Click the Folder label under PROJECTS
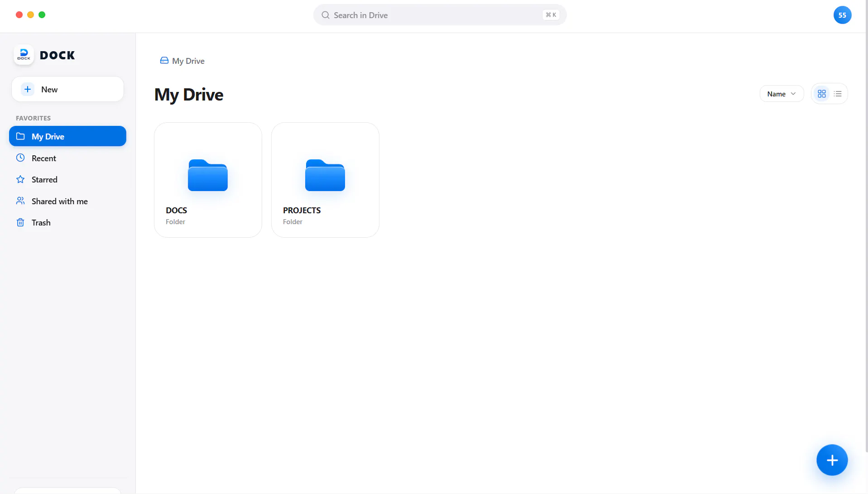Image resolution: width=868 pixels, height=494 pixels. (293, 222)
